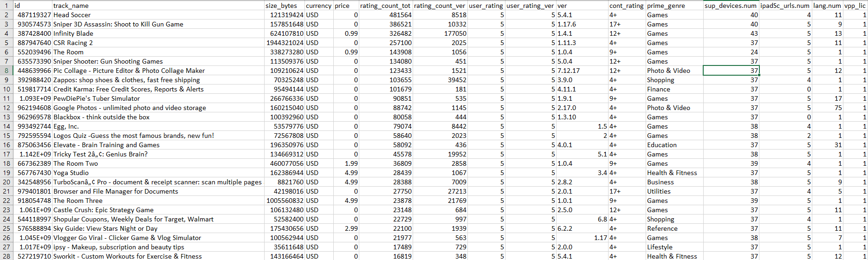The image size is (868, 260).
Task: Select the version cell '1.17.6'
Action: click(582, 24)
